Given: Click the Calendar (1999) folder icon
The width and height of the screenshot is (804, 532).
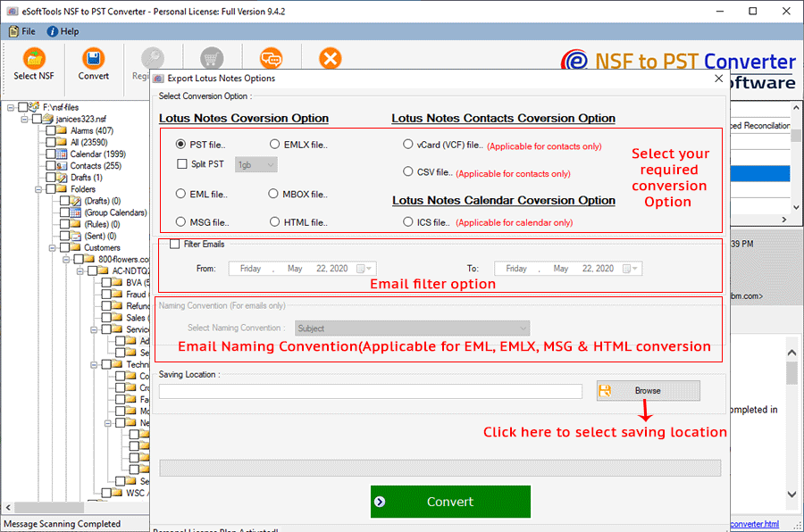Looking at the screenshot, I should pyautogui.click(x=63, y=154).
